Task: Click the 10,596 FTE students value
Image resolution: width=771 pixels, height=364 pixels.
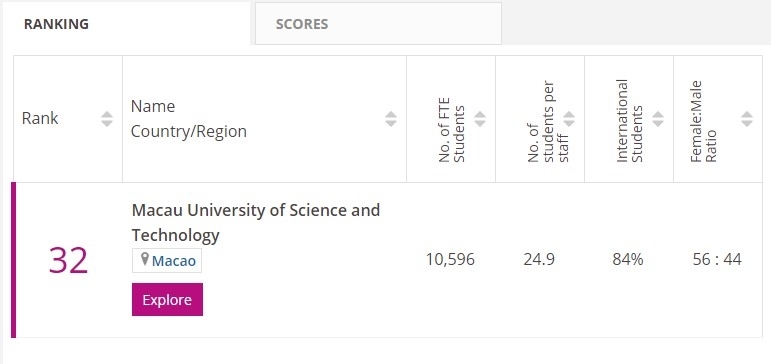Action: click(x=450, y=259)
